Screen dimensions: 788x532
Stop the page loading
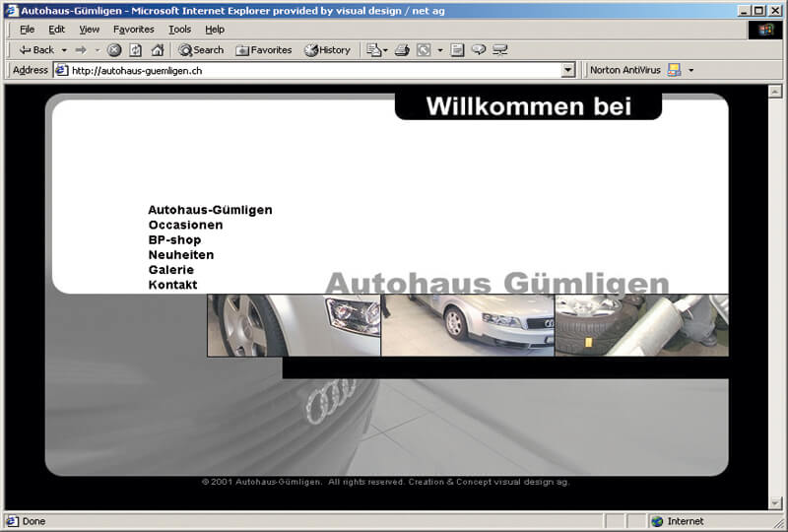114,50
